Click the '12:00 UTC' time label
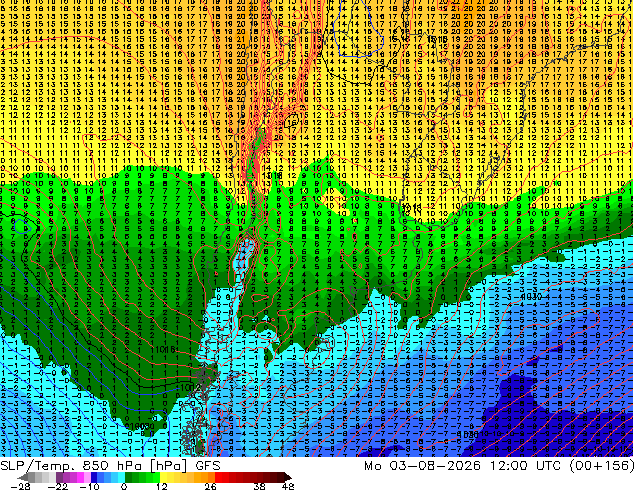The image size is (634, 490). [x=526, y=466]
